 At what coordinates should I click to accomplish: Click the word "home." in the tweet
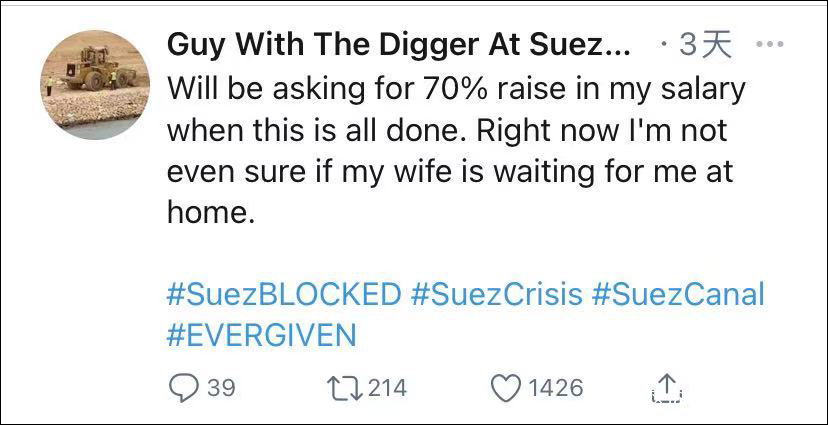click(204, 213)
